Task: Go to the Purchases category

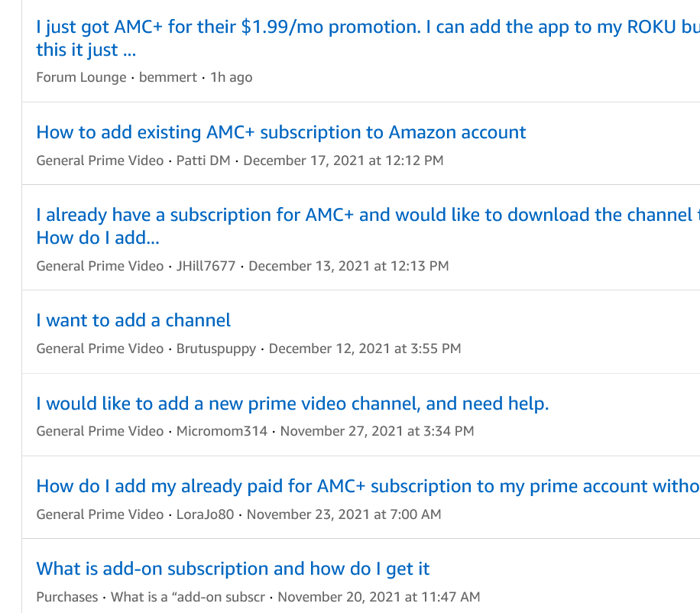Action: [x=66, y=596]
